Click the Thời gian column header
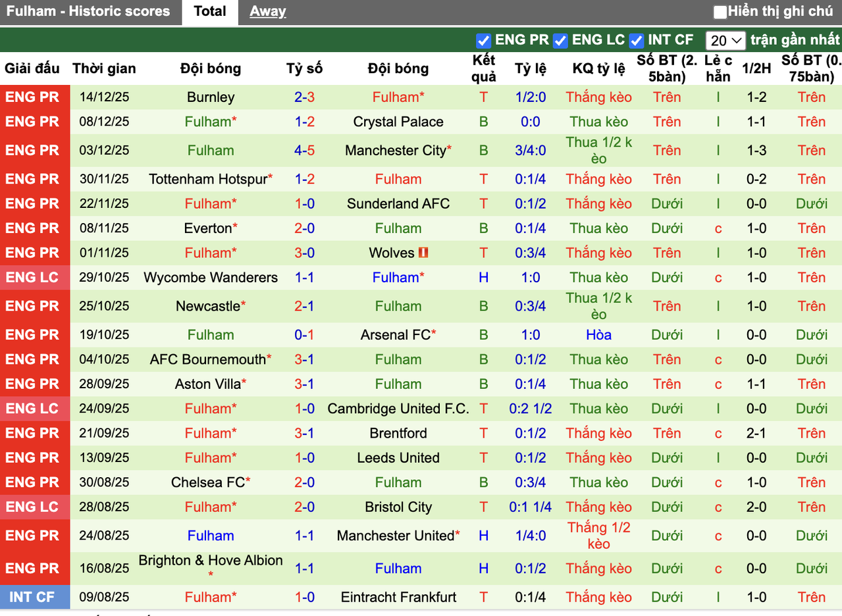842x616 pixels. click(x=104, y=68)
